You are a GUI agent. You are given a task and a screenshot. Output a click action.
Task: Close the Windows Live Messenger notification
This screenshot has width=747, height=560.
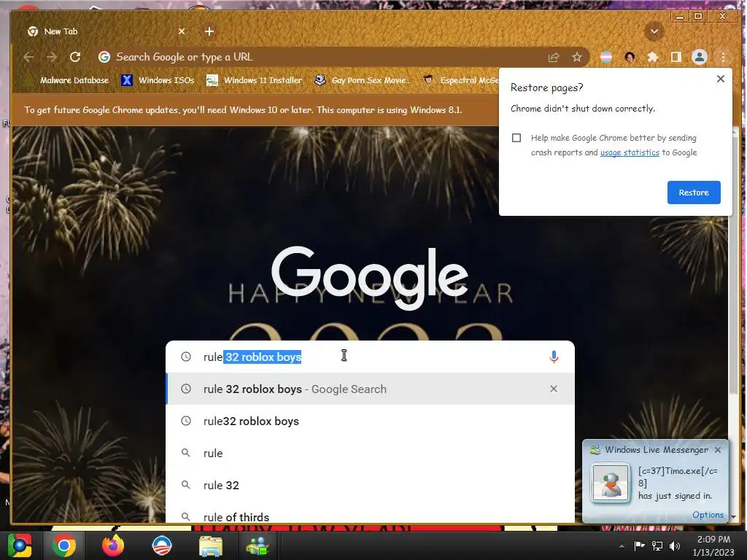tap(718, 450)
